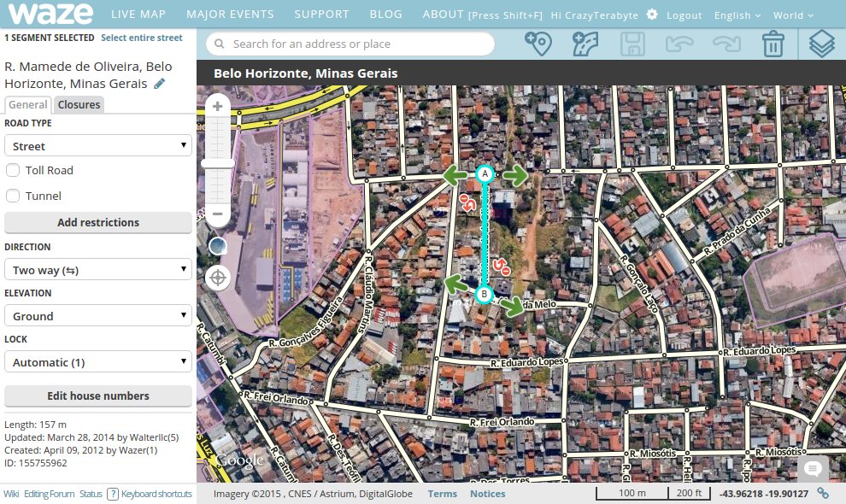Click the undo arrow icon
Viewport: 846px width, 504px height.
pos(679,43)
